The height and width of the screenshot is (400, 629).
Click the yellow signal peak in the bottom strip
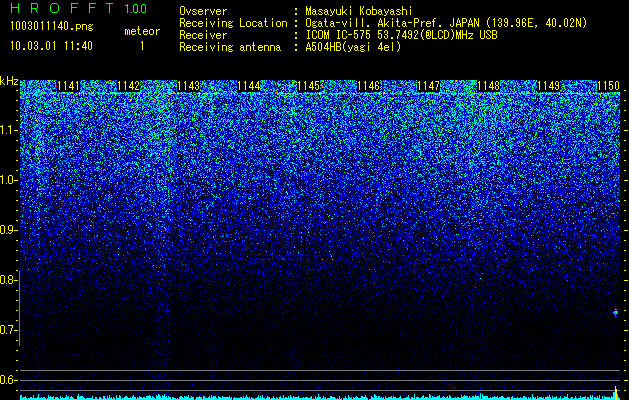616,392
